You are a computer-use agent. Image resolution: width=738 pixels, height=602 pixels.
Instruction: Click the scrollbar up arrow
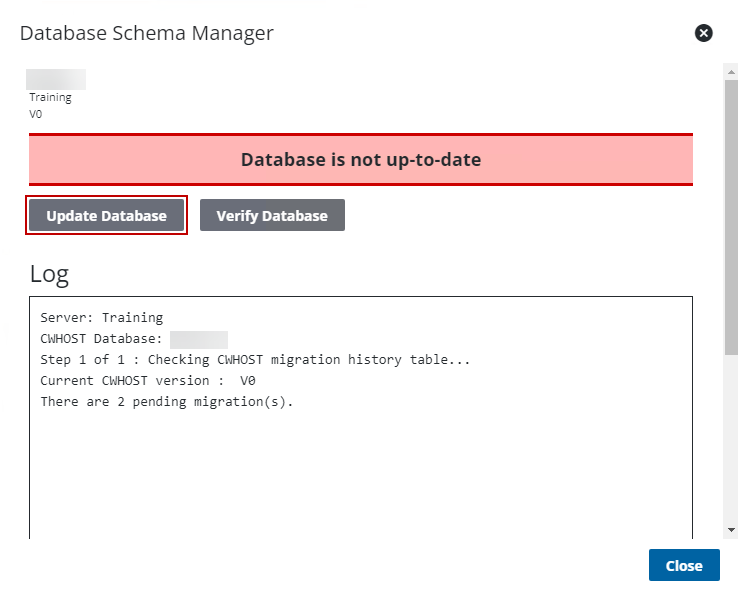click(x=731, y=70)
